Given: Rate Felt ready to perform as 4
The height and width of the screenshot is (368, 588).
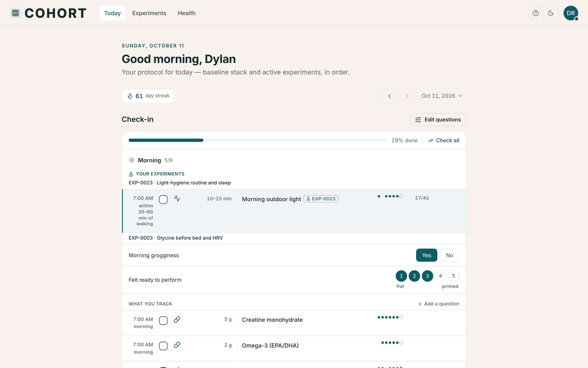Looking at the screenshot, I should tap(440, 276).
